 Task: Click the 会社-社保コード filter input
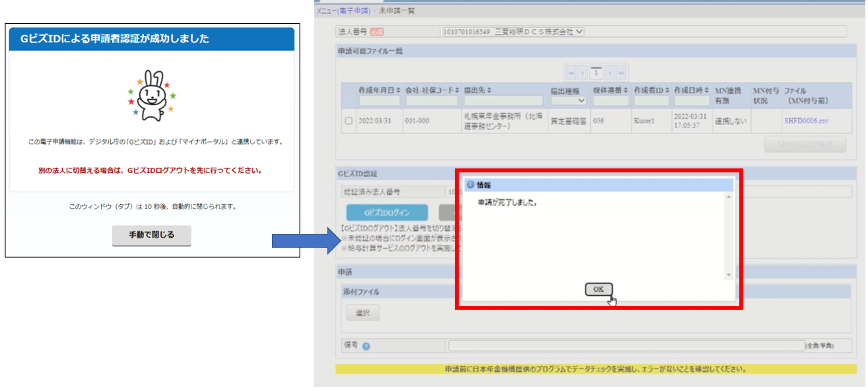coord(432,101)
